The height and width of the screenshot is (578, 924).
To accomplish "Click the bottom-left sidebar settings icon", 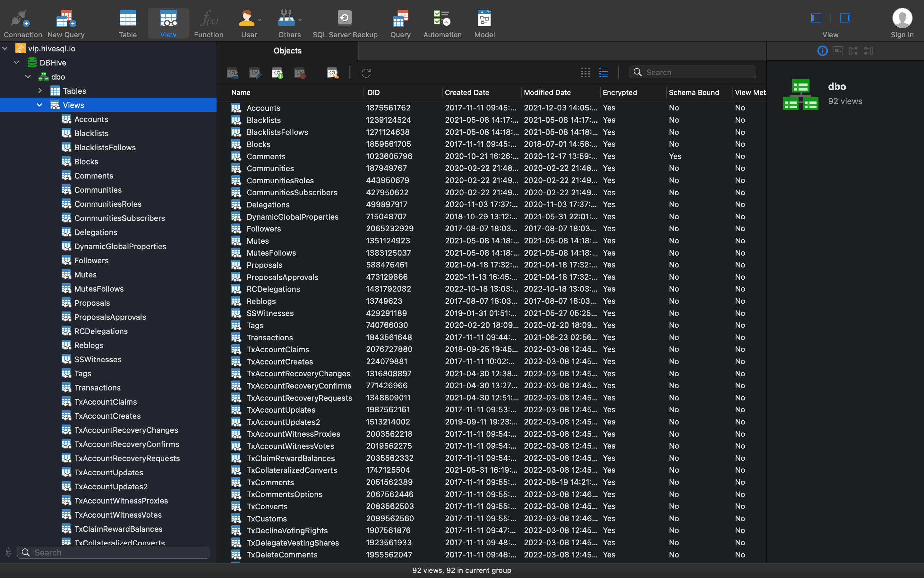I will pos(8,552).
